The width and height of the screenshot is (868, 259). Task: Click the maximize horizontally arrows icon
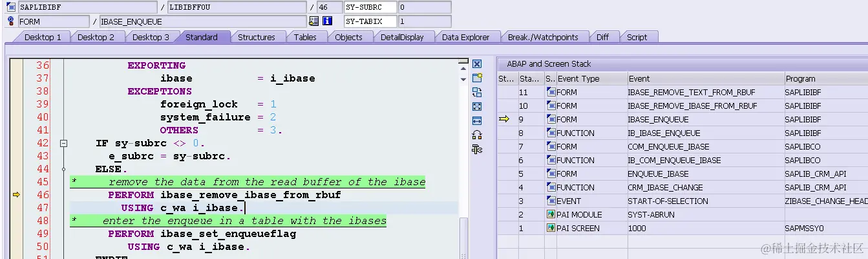[477, 120]
